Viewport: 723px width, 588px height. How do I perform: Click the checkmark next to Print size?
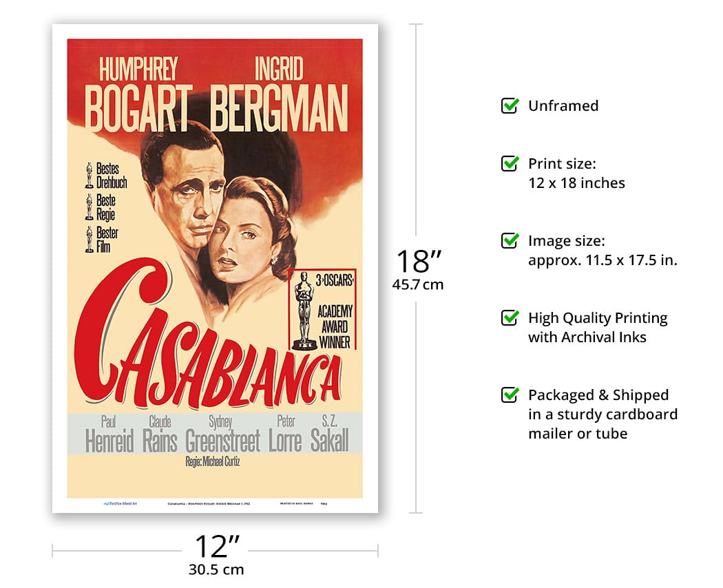pos(510,163)
